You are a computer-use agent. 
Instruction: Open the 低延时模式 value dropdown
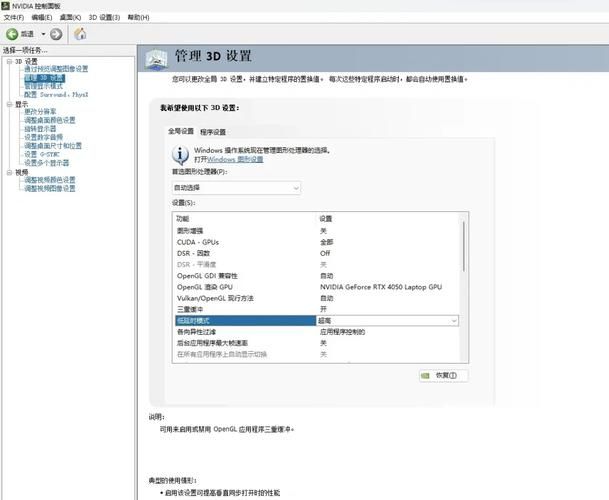[453, 320]
